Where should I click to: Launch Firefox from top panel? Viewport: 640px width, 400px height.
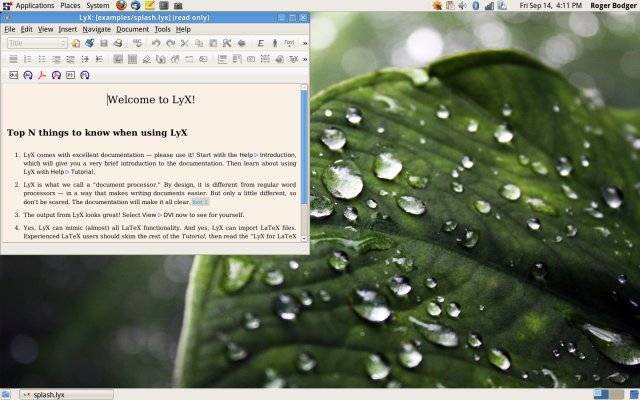(121, 5)
